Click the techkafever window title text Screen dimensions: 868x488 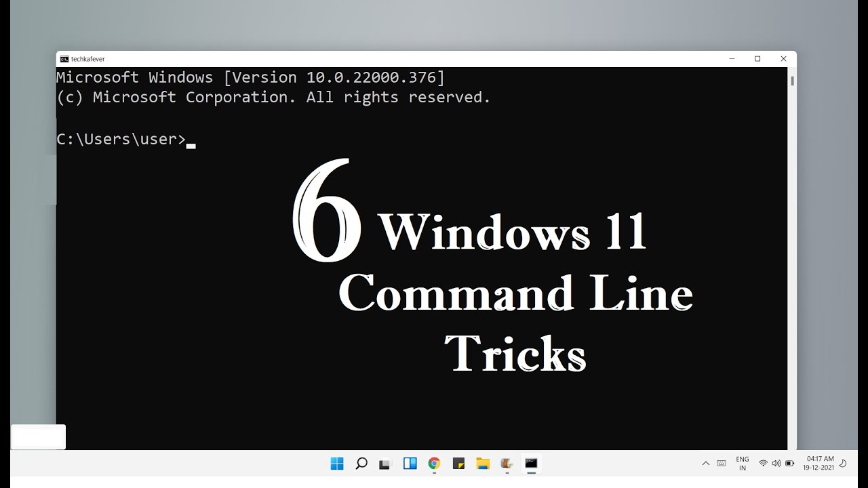coord(88,59)
